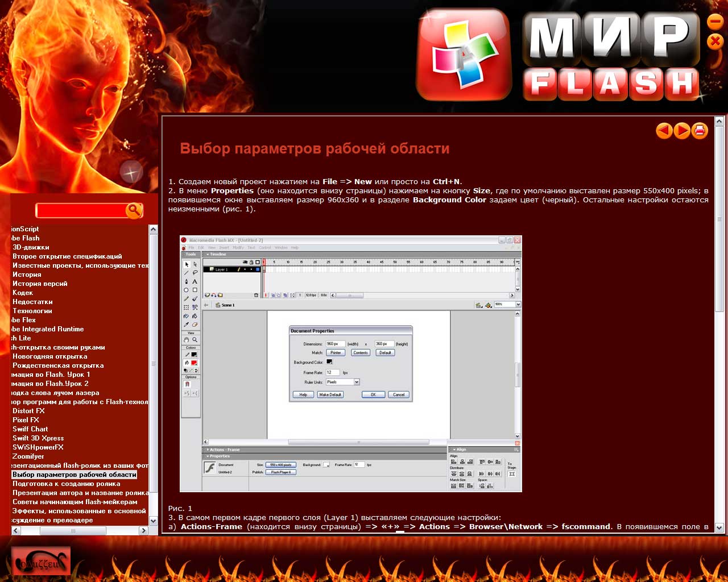Viewport: 728px width, 582px height.
Task: Open the '3D-движки' topic
Action: coord(31,247)
